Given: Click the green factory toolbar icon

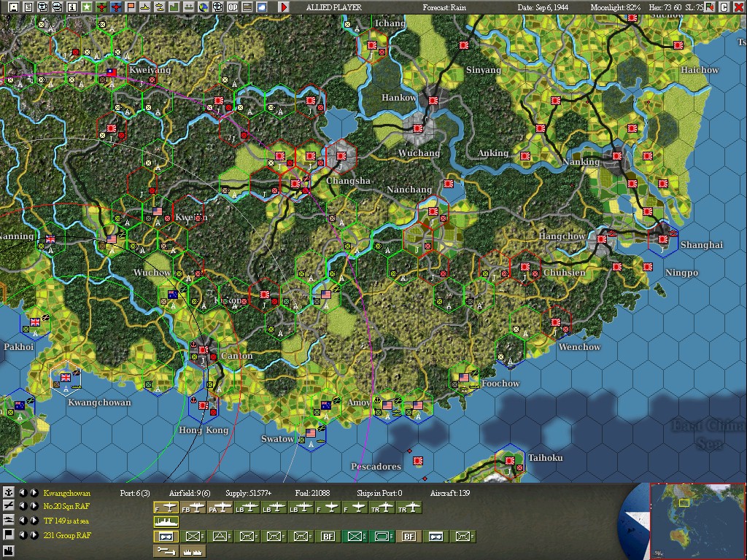Looking at the screenshot, I should (174, 7).
